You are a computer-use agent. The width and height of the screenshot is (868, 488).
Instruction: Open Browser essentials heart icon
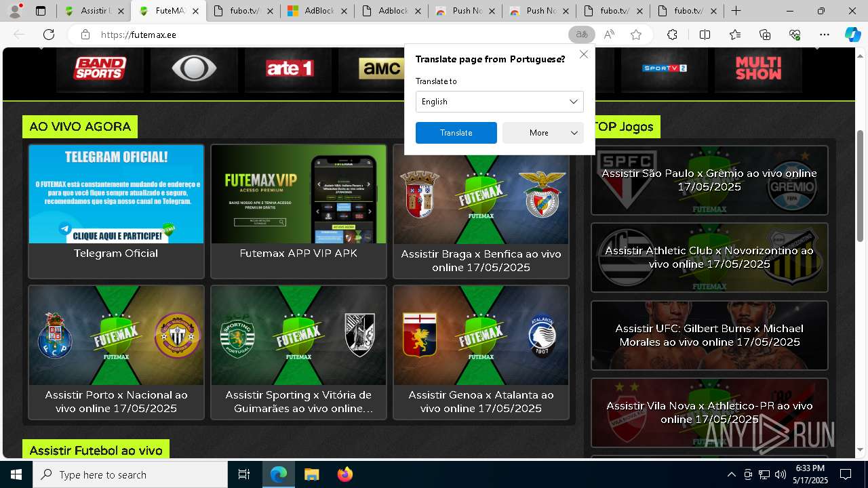tap(795, 35)
